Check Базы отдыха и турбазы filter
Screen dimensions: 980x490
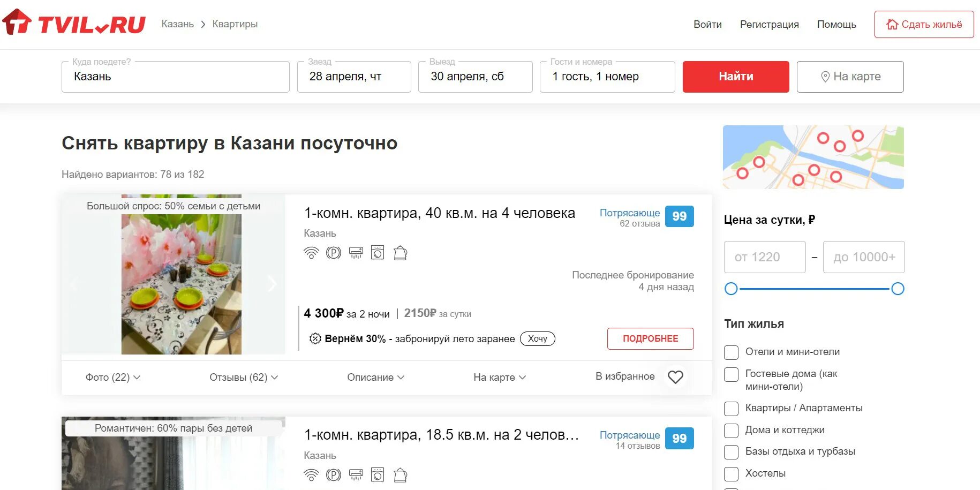click(731, 452)
